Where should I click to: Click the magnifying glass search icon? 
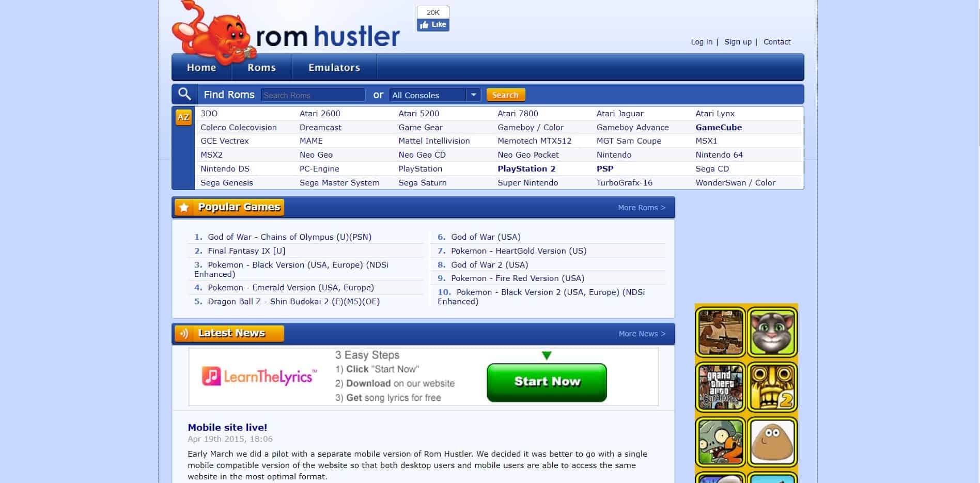click(x=184, y=94)
